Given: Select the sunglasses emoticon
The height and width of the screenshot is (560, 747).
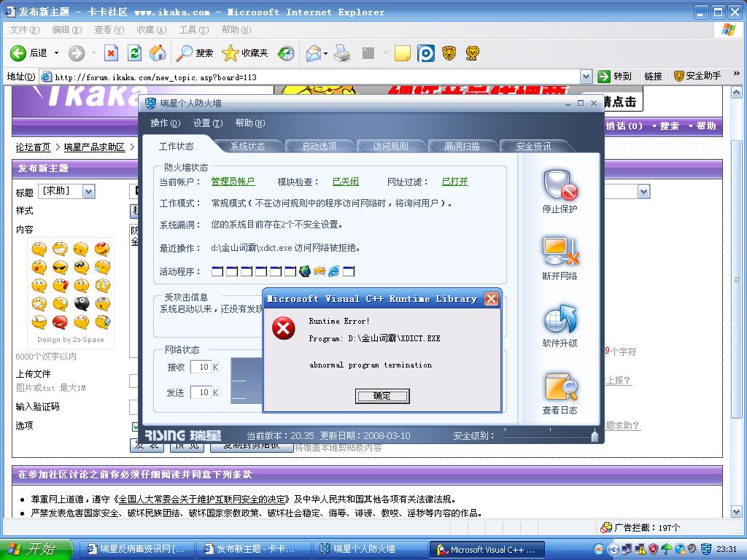Looking at the screenshot, I should [60, 267].
